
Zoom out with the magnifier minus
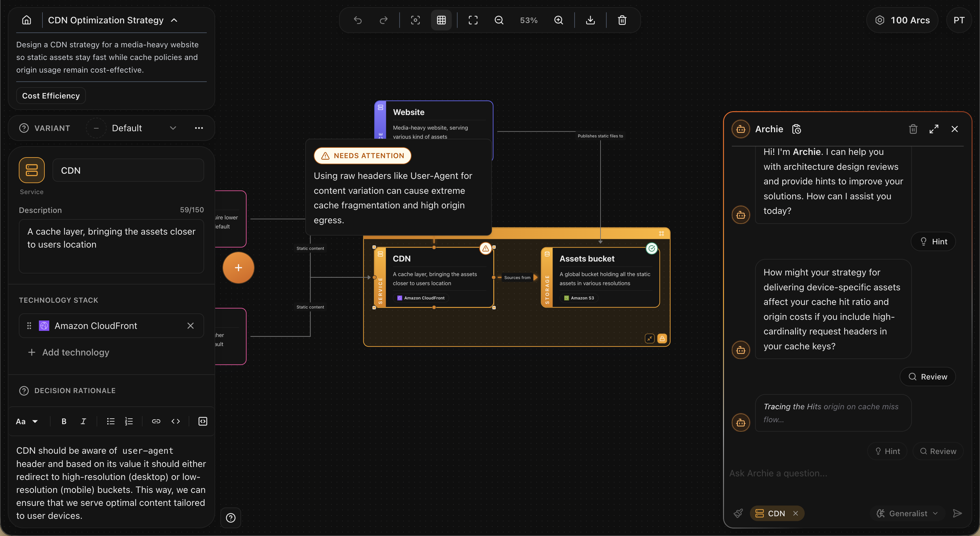click(x=499, y=20)
